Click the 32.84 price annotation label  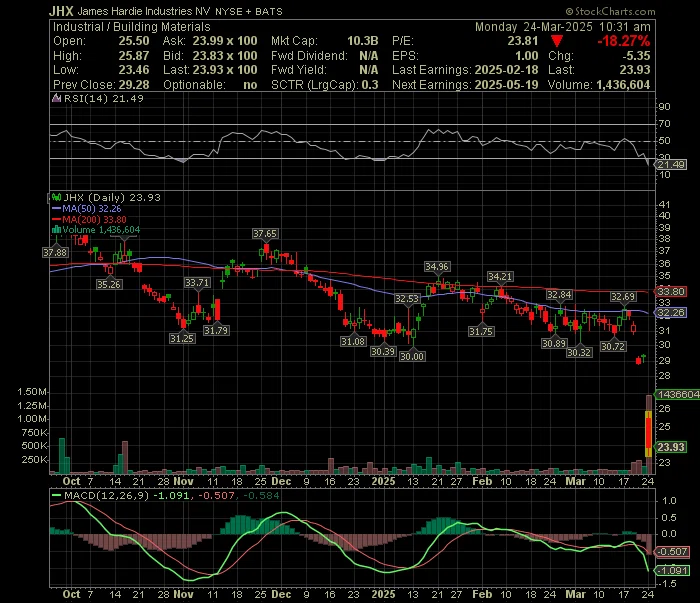[559, 295]
